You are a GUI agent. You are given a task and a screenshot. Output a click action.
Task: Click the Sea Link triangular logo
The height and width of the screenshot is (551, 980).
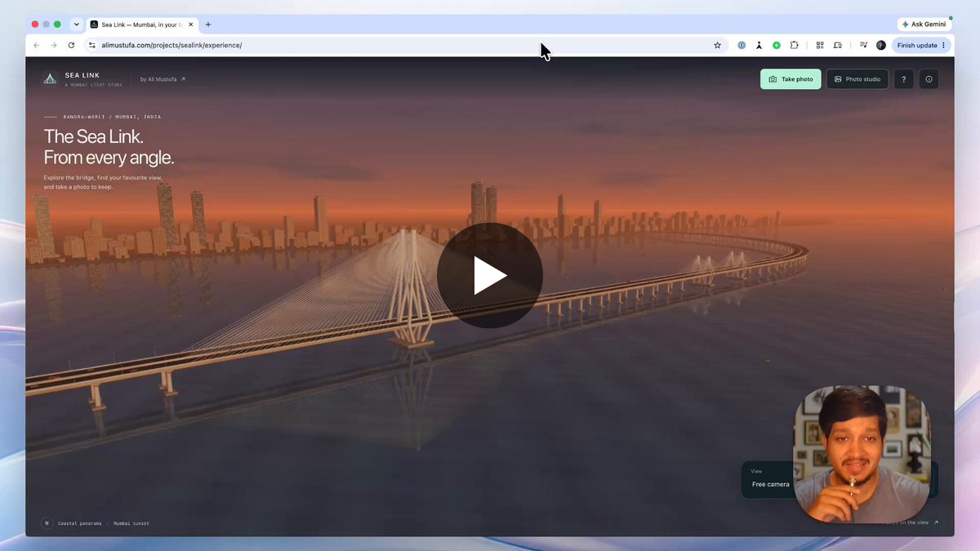click(50, 78)
